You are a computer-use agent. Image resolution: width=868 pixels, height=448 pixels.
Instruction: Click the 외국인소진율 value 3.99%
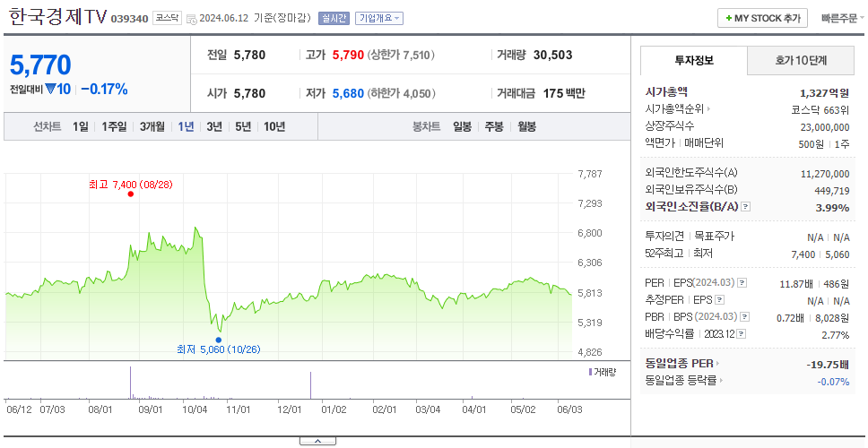[834, 208]
